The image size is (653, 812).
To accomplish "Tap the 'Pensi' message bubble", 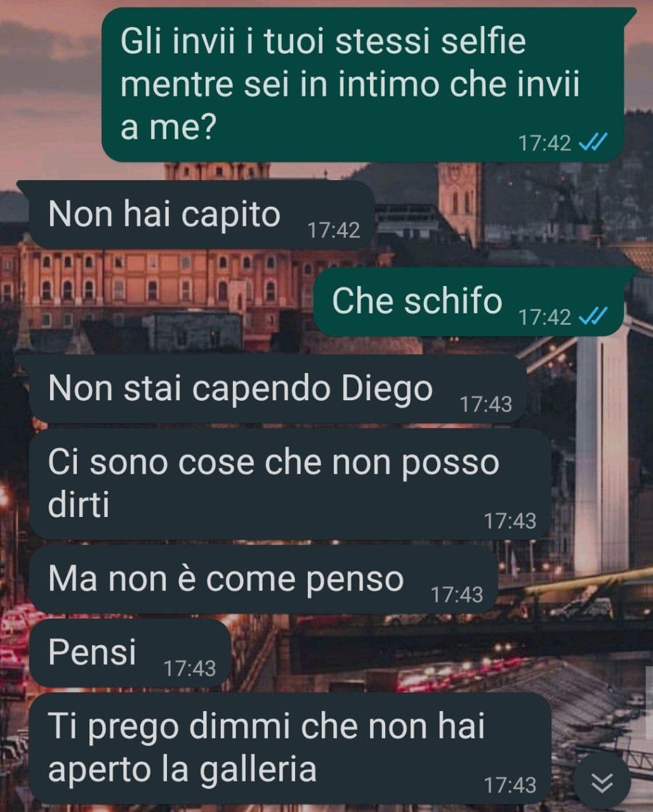I will click(129, 653).
